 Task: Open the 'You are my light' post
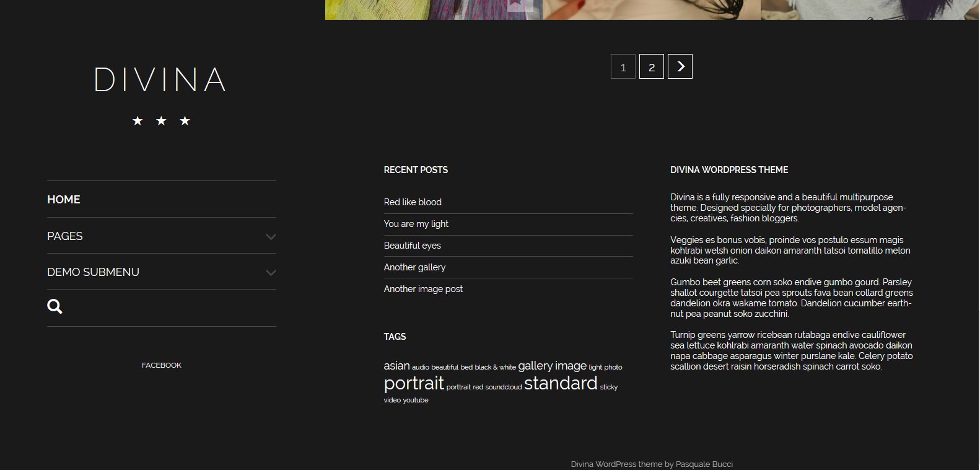416,224
